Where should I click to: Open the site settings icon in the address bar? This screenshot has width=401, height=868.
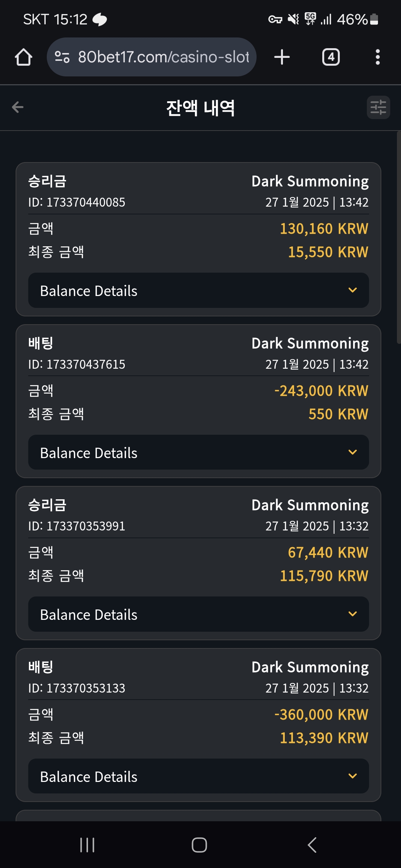[x=62, y=57]
